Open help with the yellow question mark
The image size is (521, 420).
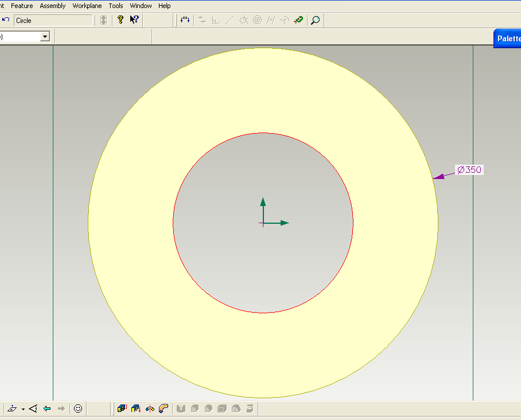120,20
